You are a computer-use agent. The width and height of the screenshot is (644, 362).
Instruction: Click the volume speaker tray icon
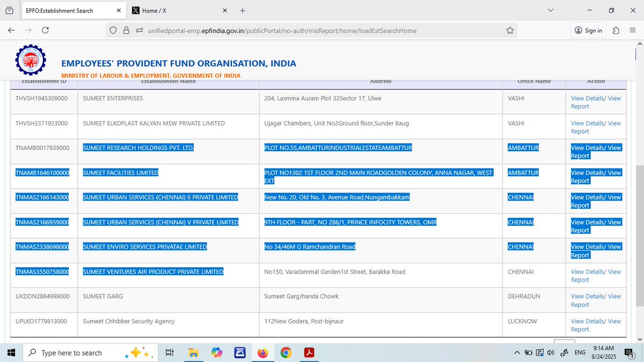click(x=551, y=352)
